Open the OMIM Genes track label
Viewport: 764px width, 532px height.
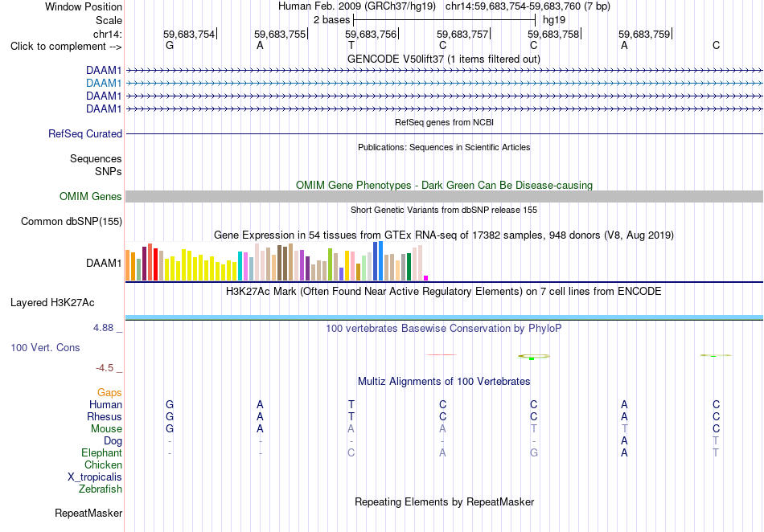[91, 197]
